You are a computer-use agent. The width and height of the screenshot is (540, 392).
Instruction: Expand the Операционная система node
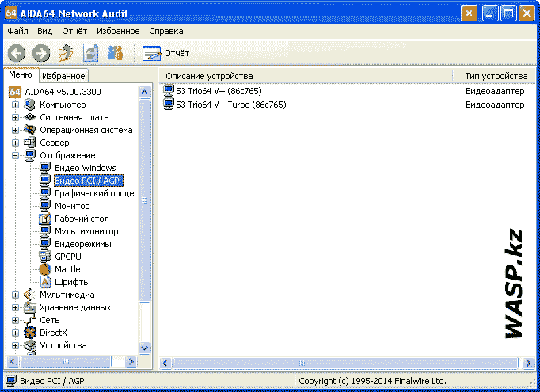click(15, 130)
